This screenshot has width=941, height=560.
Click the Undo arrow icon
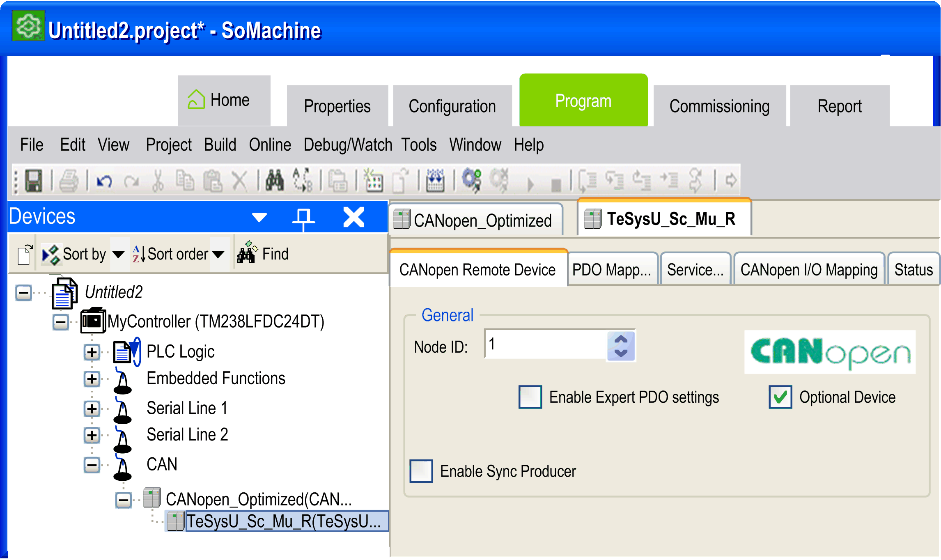coord(104,181)
